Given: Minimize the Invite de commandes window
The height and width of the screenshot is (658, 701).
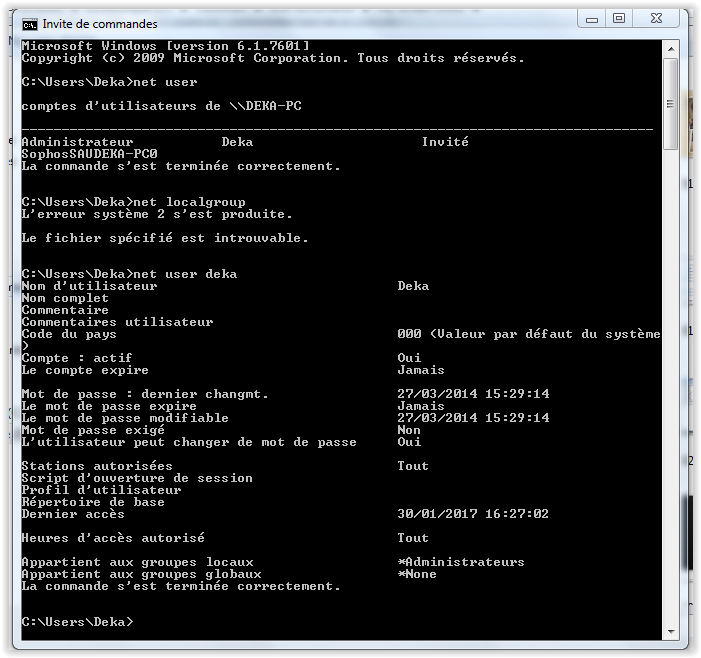Looking at the screenshot, I should pos(592,19).
